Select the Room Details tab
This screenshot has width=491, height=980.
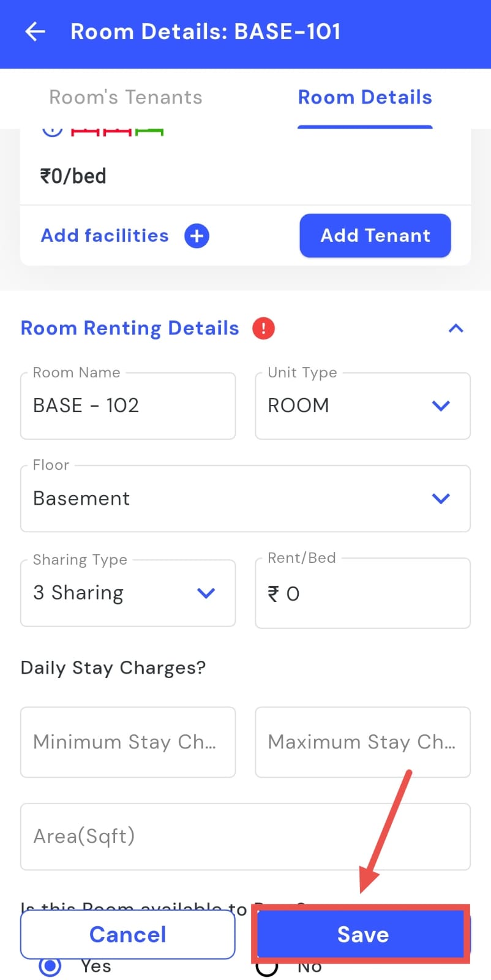click(365, 97)
